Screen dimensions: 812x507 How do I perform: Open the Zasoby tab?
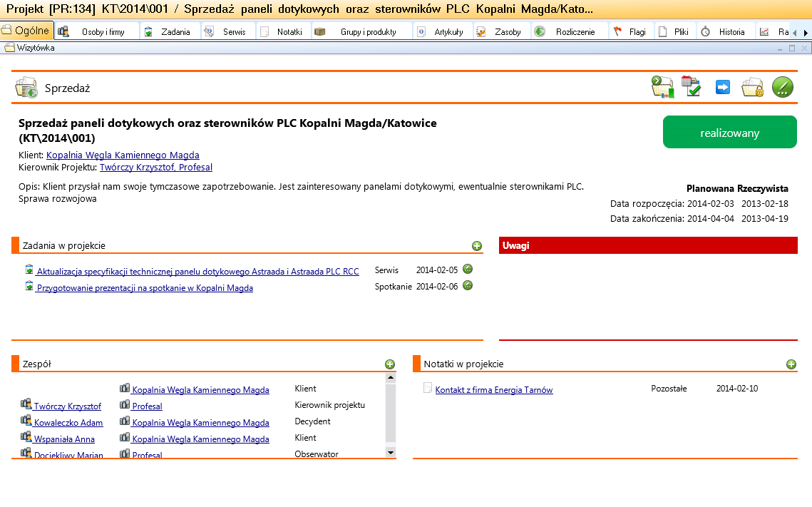point(501,31)
